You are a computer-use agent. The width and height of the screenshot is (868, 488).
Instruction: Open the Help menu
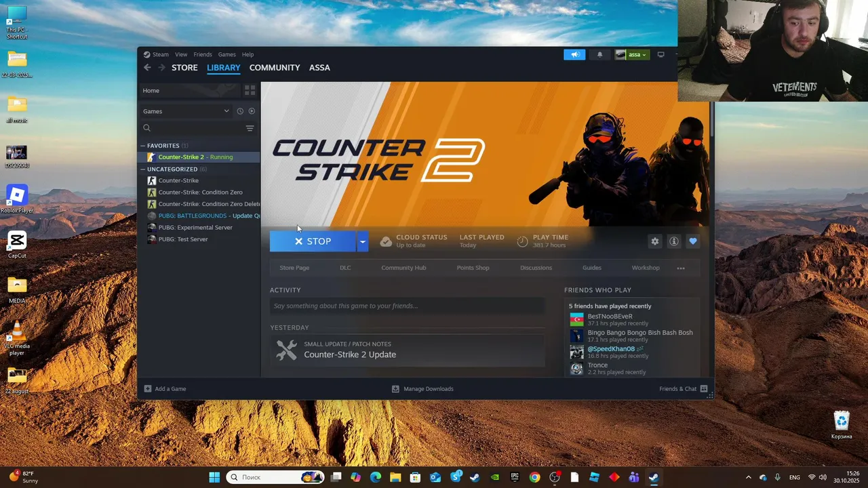click(248, 54)
